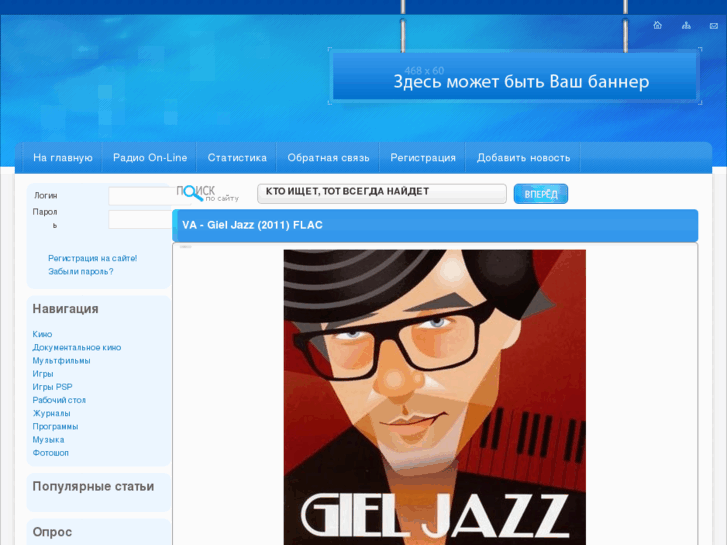The width and height of the screenshot is (727, 545).
Task: Open 'Радио On-Line' menu item
Action: pos(150,158)
